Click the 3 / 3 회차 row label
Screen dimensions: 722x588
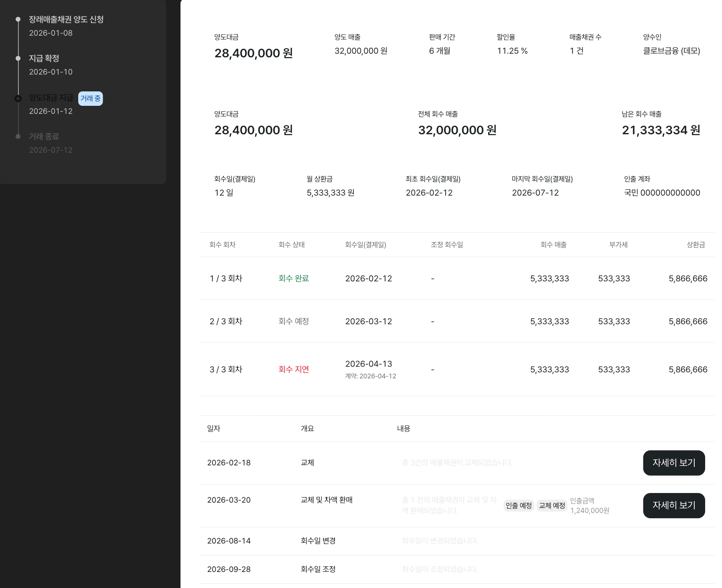click(x=226, y=370)
